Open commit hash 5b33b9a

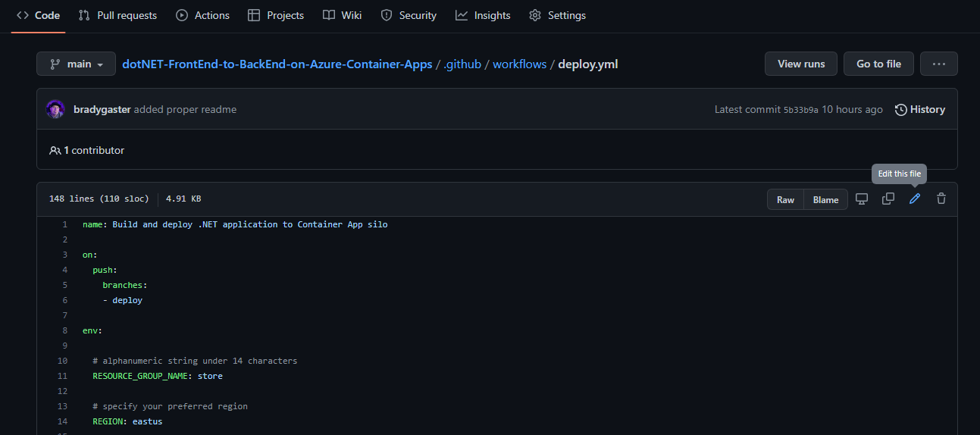pyautogui.click(x=800, y=110)
